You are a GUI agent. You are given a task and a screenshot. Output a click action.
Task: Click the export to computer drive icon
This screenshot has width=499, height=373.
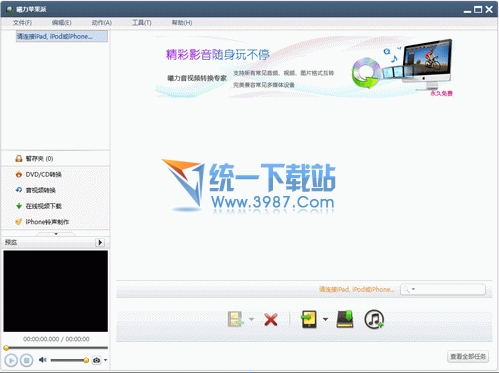(345, 319)
